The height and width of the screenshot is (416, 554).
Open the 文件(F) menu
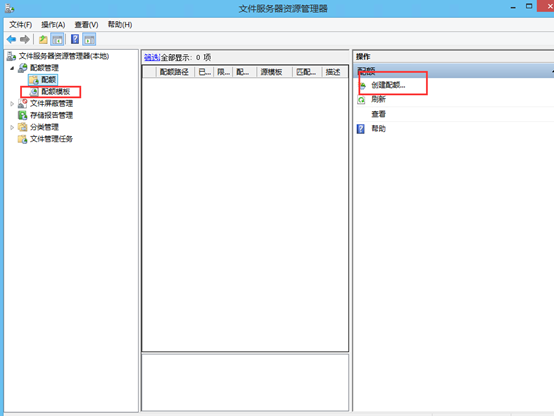click(20, 25)
